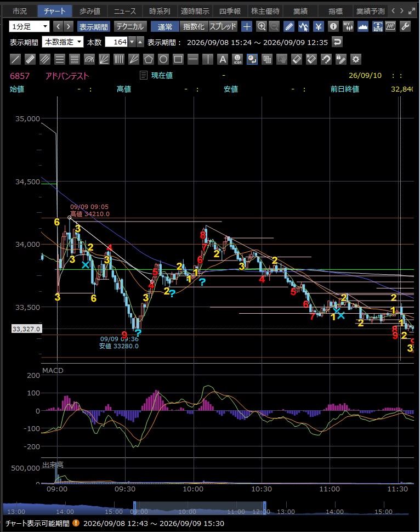420x532 pixels.
Task: Click the information icon in the toolbar
Action: [x=333, y=26]
